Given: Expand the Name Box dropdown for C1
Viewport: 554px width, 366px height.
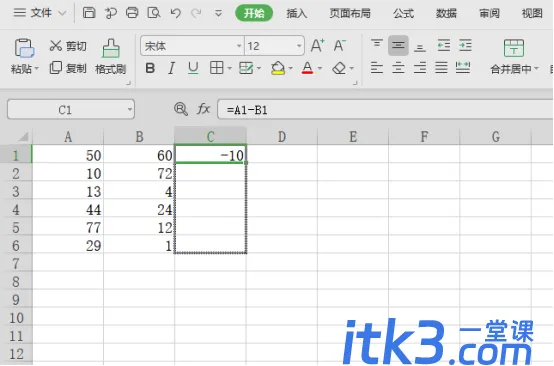Looking at the screenshot, I should [x=130, y=110].
